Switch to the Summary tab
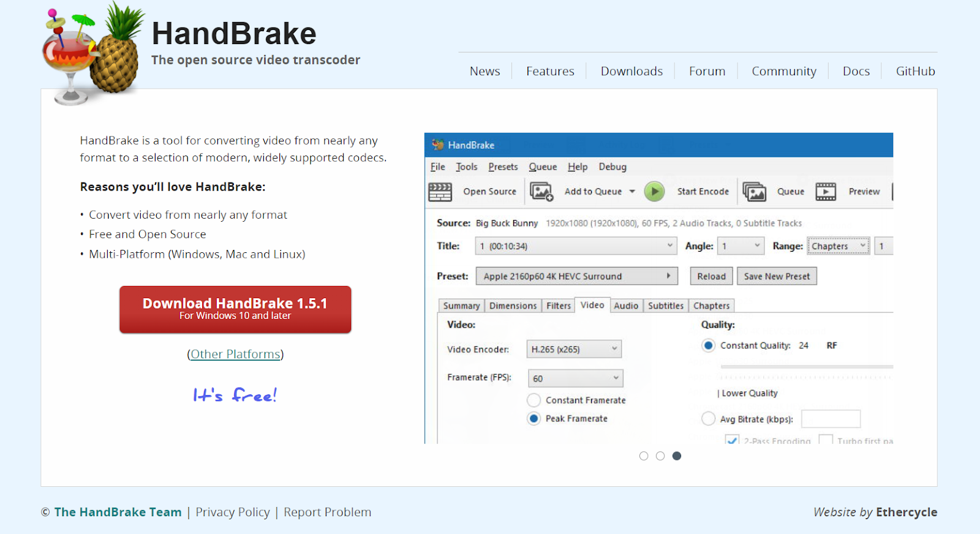Viewport: 980px width, 534px height. pos(461,306)
